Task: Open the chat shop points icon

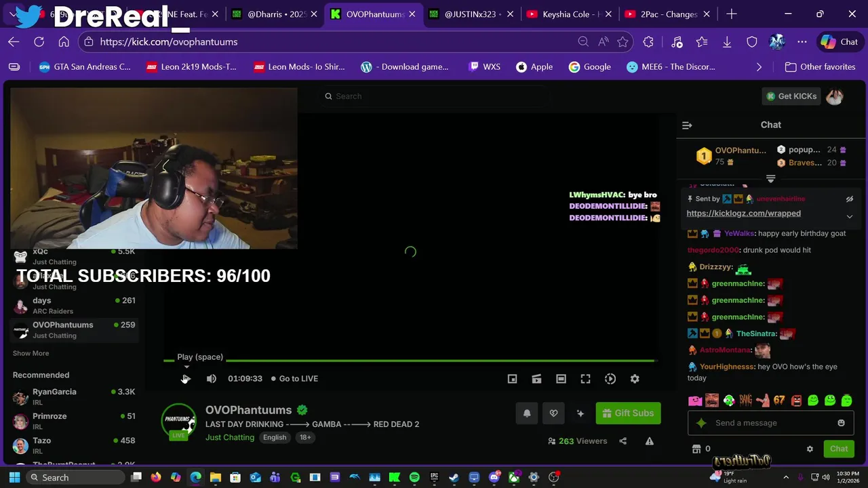Action: point(696,449)
